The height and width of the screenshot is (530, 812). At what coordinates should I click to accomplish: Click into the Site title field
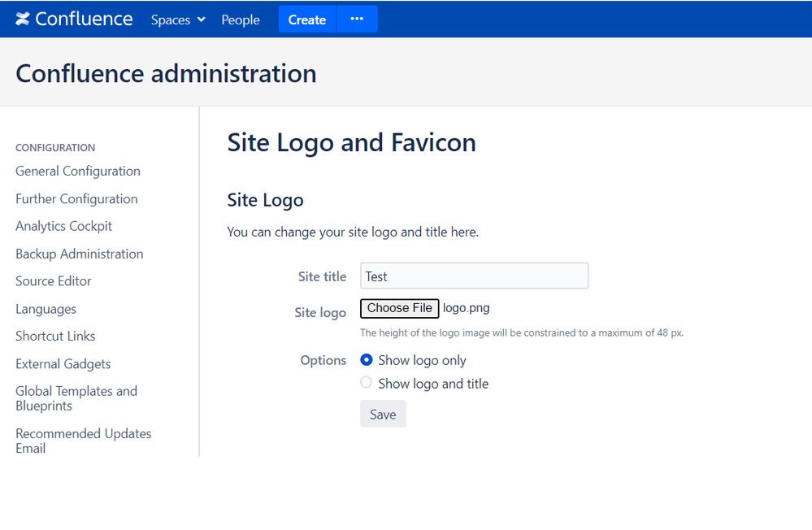click(475, 276)
